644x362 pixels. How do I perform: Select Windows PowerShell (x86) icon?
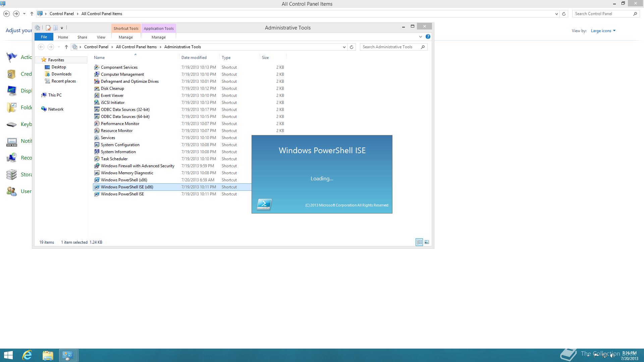pyautogui.click(x=97, y=180)
